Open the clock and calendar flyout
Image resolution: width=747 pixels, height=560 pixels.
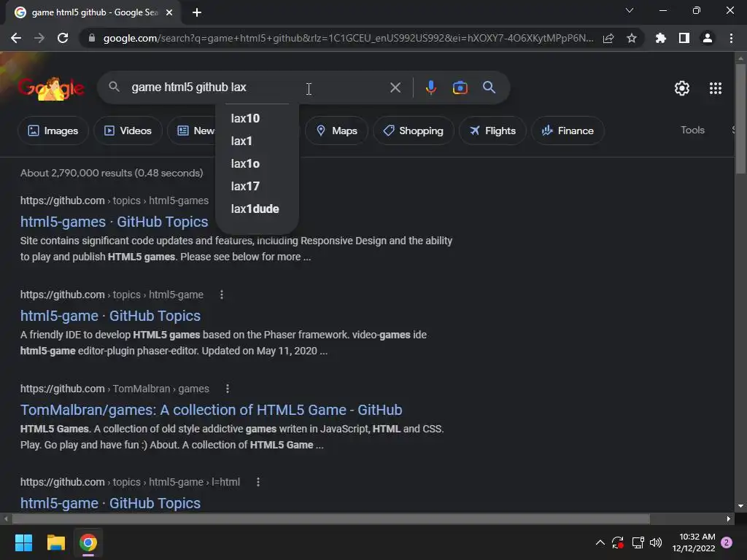tap(694, 542)
